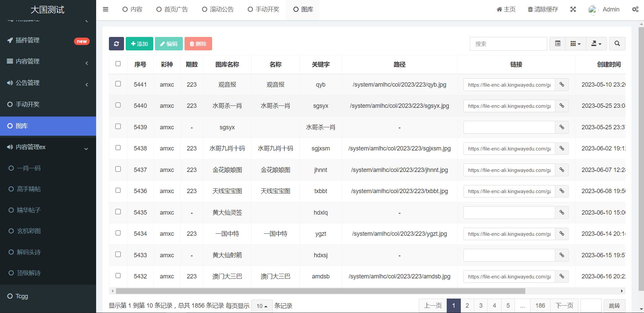Click the refresh table icon button
This screenshot has height=313, width=644.
pos(116,44)
